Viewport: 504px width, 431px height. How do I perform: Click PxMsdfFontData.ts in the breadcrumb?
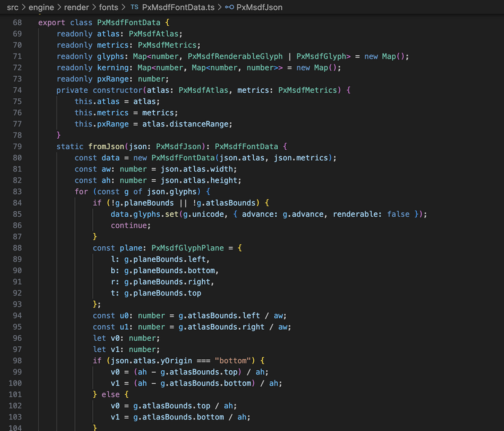click(178, 7)
